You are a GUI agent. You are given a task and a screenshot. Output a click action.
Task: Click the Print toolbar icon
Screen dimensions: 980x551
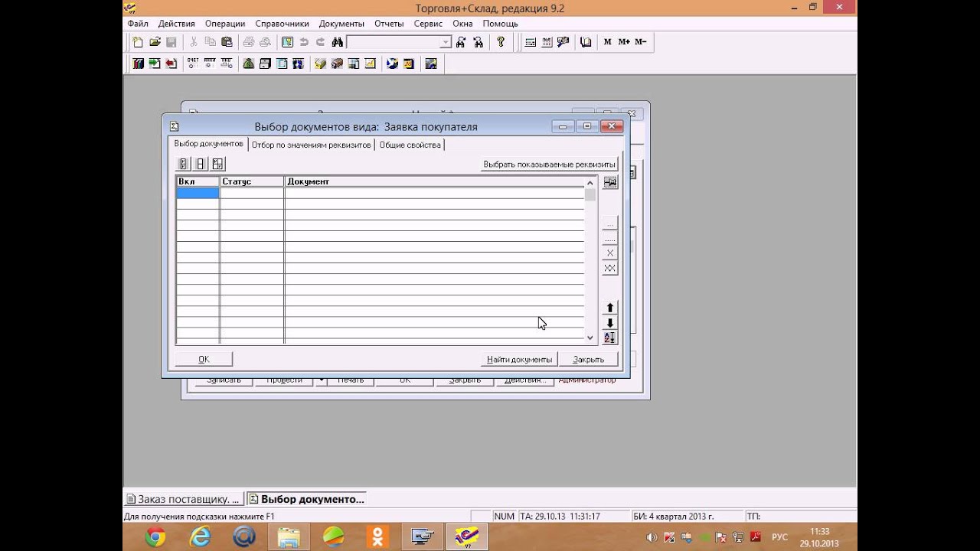(x=249, y=42)
